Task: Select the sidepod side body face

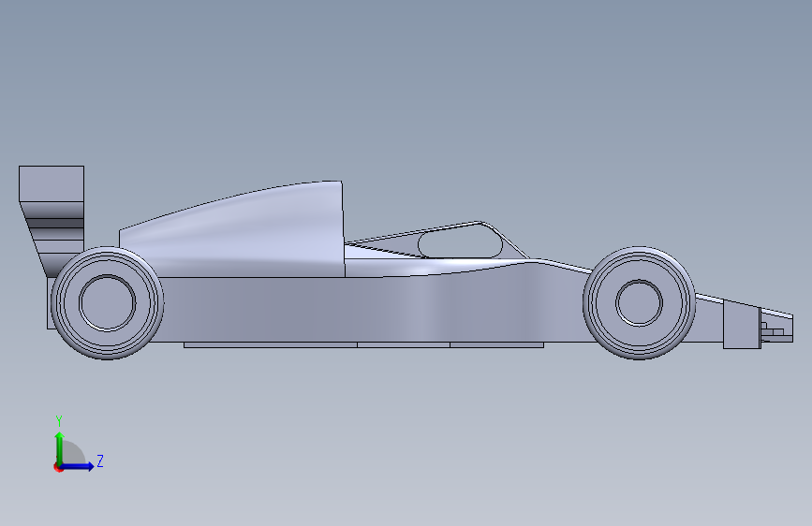Action: click(x=373, y=310)
